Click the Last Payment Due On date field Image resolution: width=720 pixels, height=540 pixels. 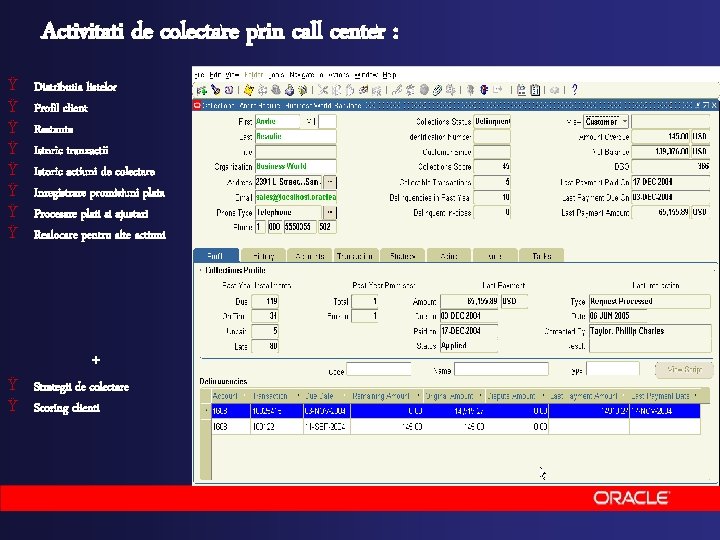tap(670, 197)
